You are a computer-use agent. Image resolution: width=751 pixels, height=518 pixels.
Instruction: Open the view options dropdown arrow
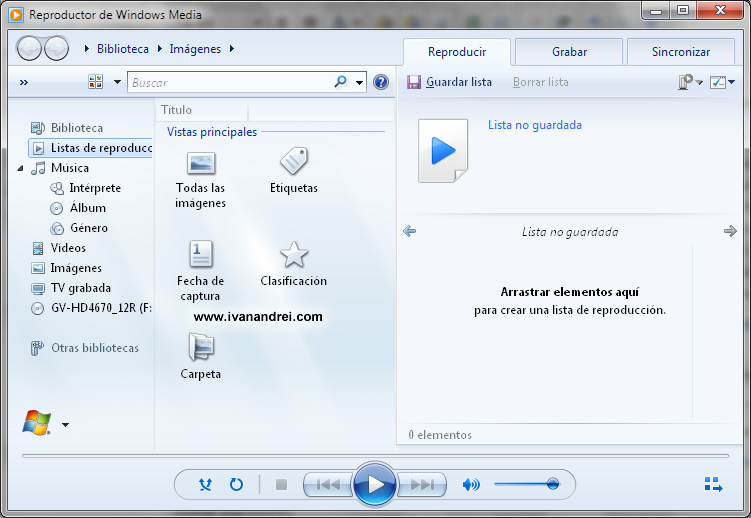point(117,82)
